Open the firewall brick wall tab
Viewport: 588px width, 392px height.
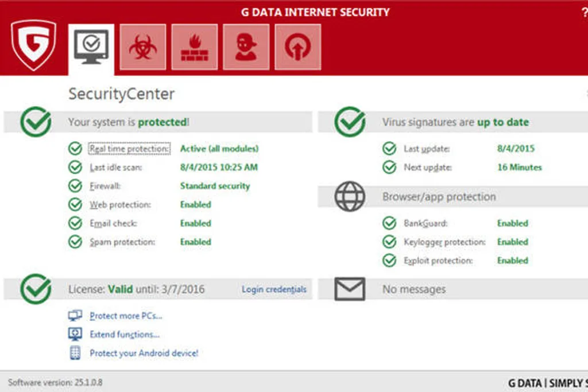[x=195, y=47]
